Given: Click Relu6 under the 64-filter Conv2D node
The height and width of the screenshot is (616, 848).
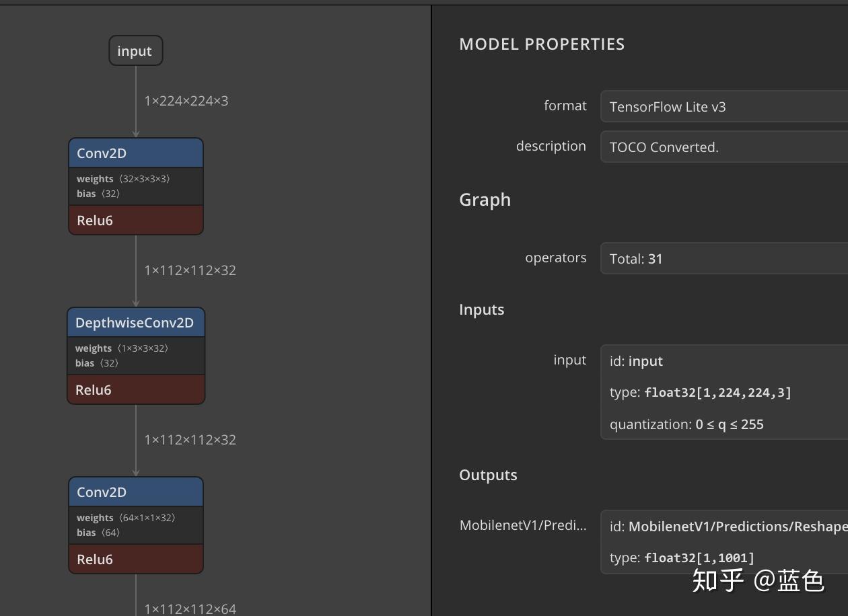Looking at the screenshot, I should click(135, 560).
